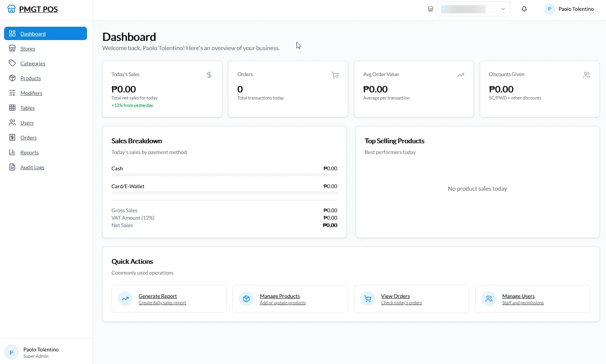The height and width of the screenshot is (364, 606).
Task: Expand the store selector chevron arrow
Action: (x=503, y=9)
